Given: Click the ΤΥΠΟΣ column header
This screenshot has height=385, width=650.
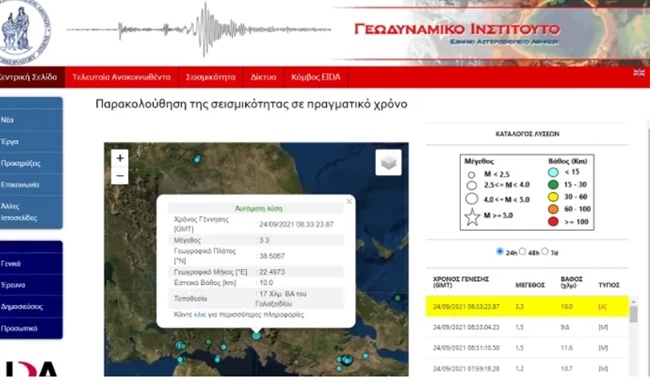Looking at the screenshot, I should point(609,285).
